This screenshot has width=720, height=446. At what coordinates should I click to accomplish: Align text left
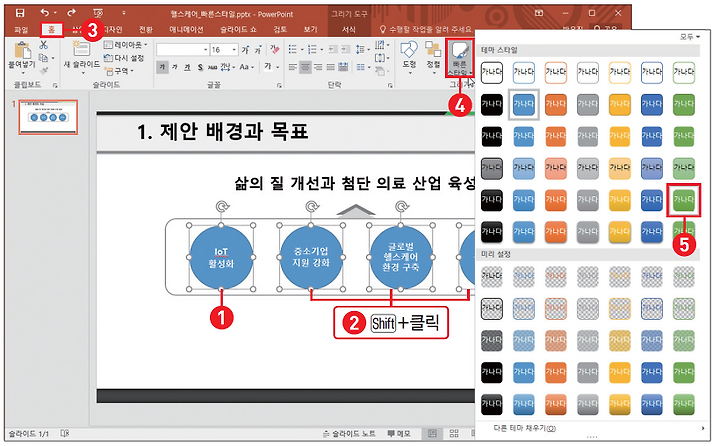[292, 67]
